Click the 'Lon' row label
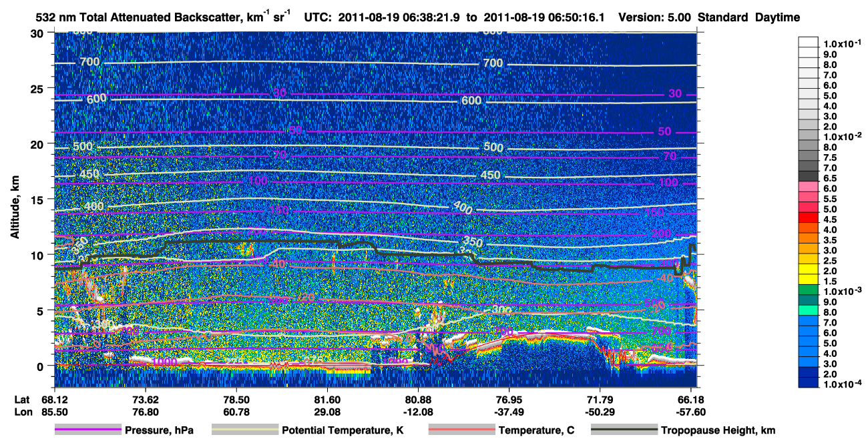This screenshot has height=445, width=868. 22,412
